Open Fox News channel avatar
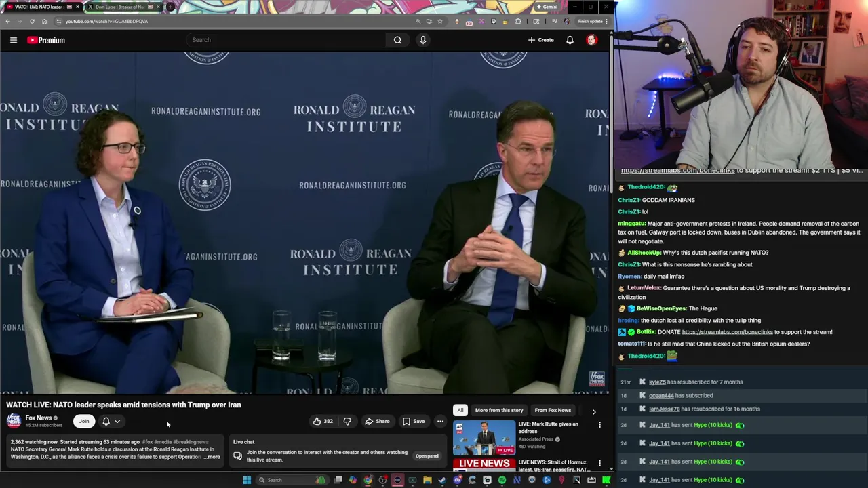The height and width of the screenshot is (488, 868). 14,421
